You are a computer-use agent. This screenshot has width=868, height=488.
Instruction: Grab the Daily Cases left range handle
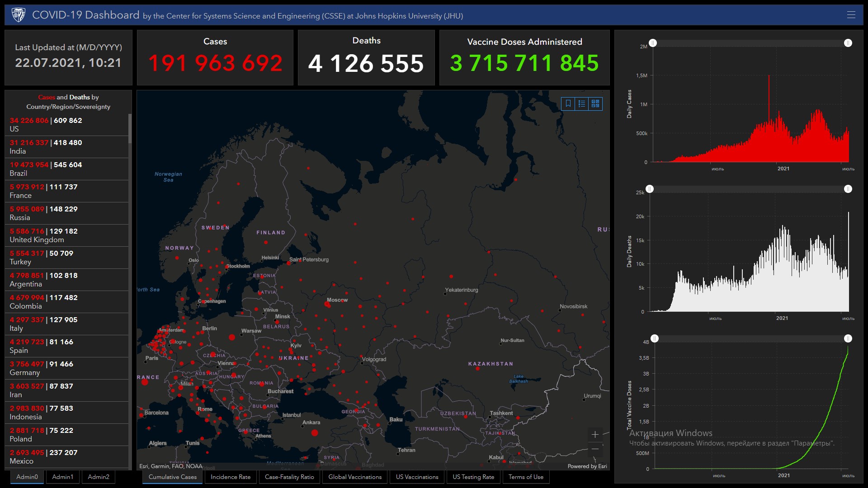[x=653, y=43]
